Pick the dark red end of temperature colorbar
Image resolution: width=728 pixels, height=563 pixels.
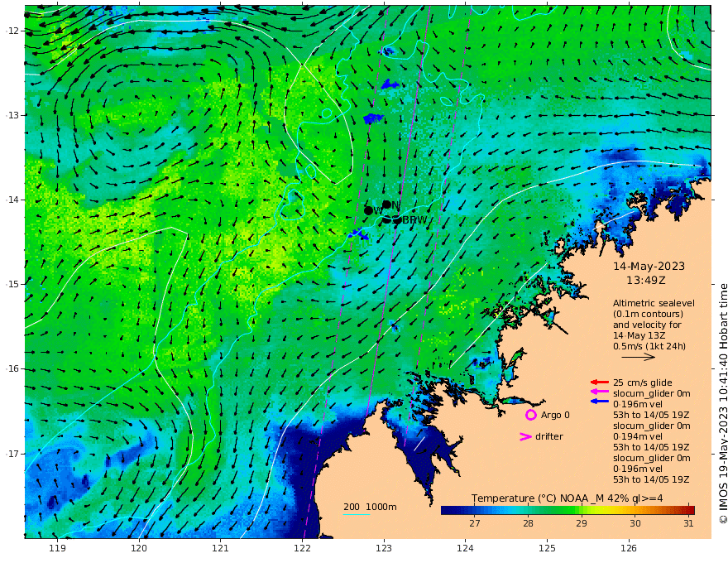tap(689, 510)
